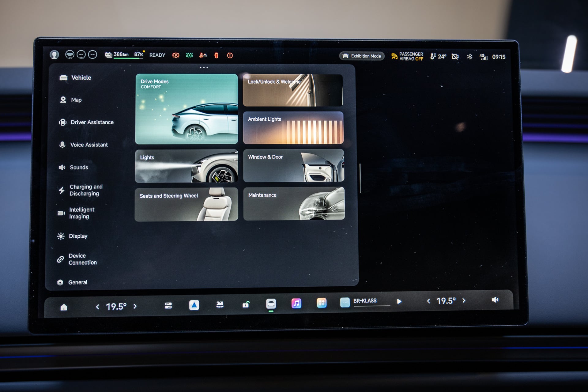Open Seats and Steering Wheel card
The width and height of the screenshot is (588, 392).
coord(187,204)
